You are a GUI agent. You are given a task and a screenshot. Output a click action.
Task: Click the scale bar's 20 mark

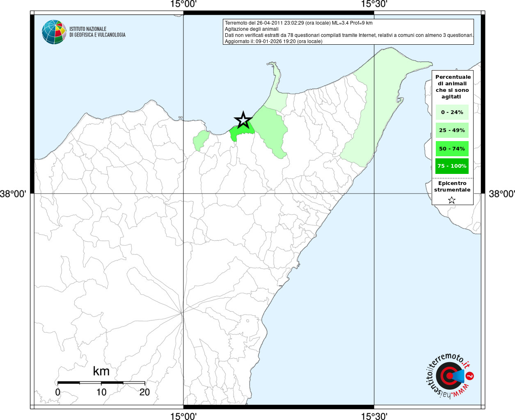click(x=144, y=392)
